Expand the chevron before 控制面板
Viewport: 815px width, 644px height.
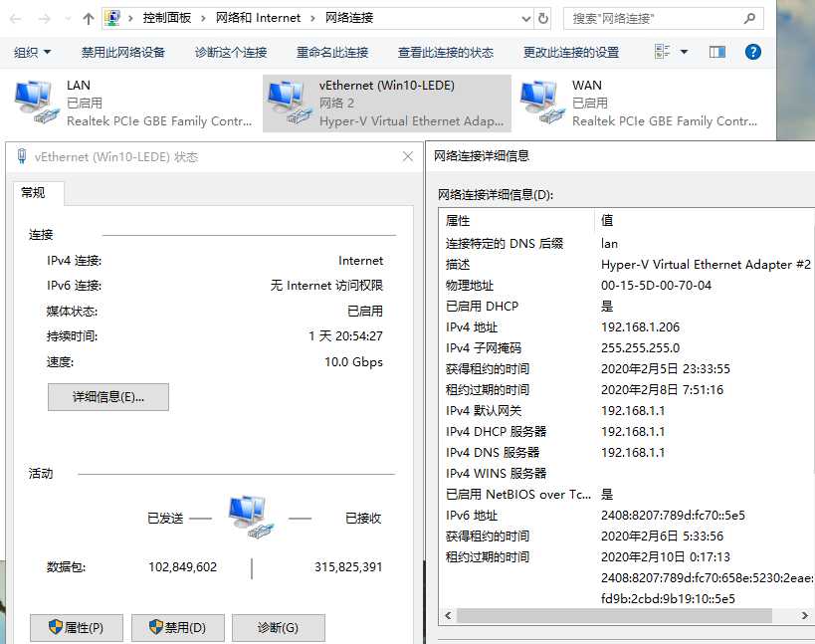point(131,19)
